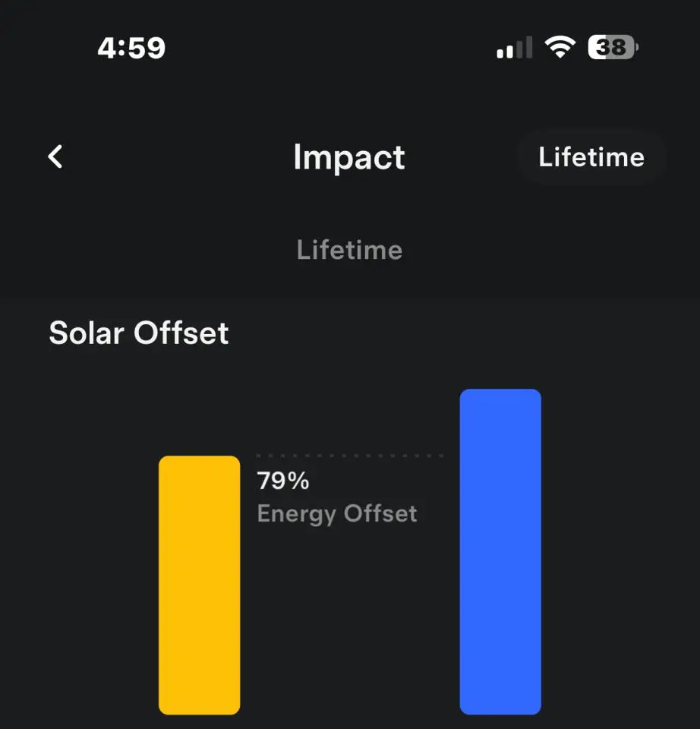Tap the Impact page title
The width and height of the screenshot is (700, 729).
tap(349, 157)
